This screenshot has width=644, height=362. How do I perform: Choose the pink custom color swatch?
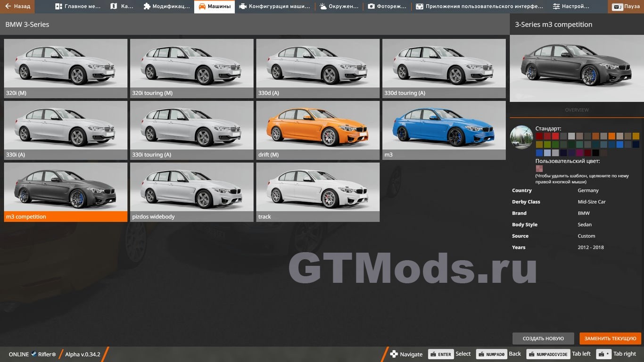click(539, 169)
